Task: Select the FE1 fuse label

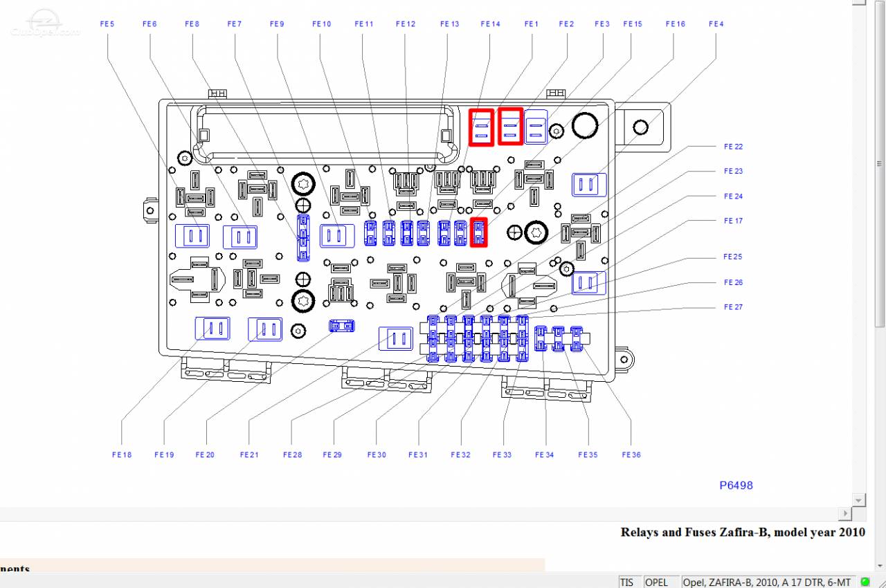Action: click(x=531, y=24)
